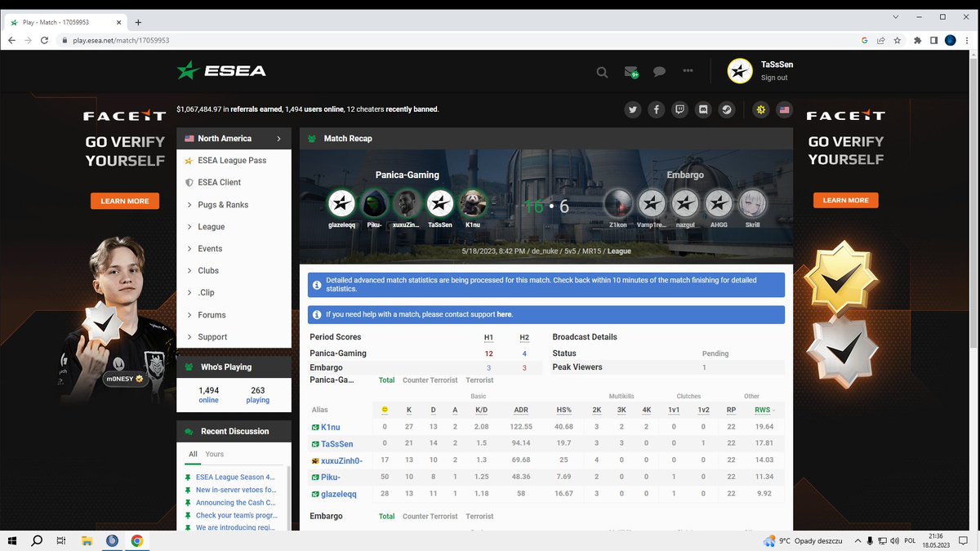Click right FACEIT Learn More button

(x=845, y=201)
